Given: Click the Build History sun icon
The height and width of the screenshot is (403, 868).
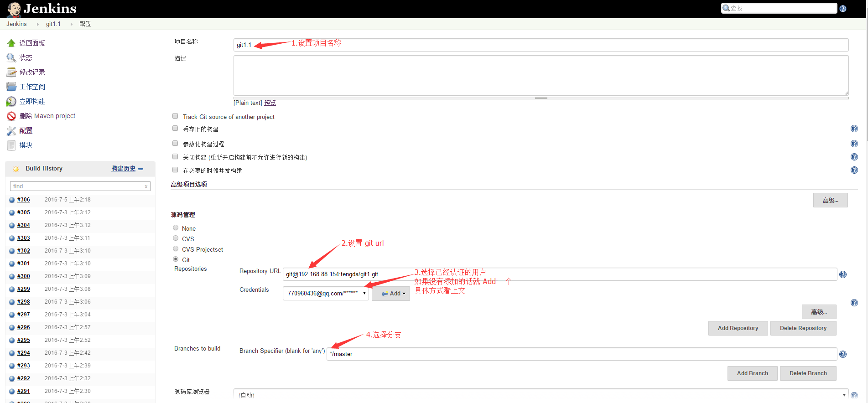Looking at the screenshot, I should coord(16,169).
